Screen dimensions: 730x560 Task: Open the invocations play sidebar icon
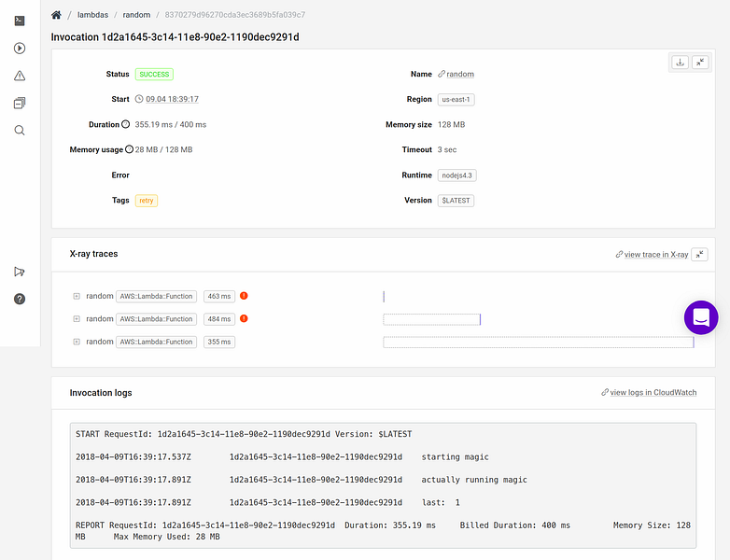click(x=20, y=48)
